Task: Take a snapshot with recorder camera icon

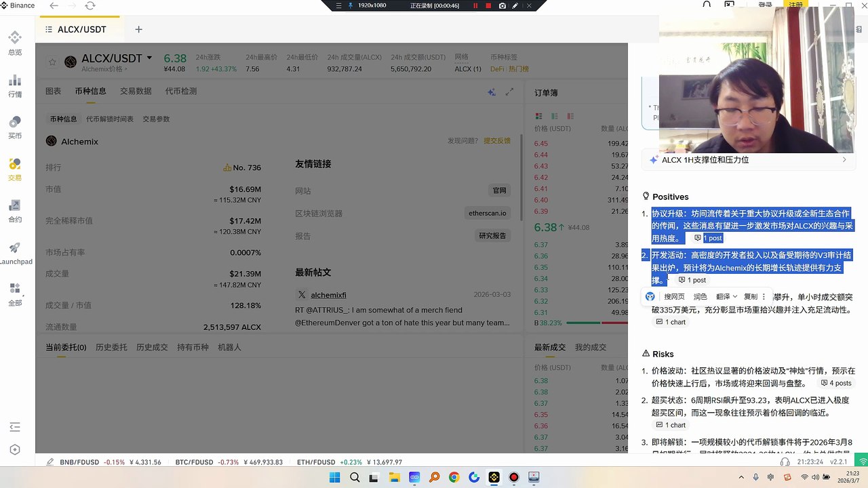Action: point(502,5)
